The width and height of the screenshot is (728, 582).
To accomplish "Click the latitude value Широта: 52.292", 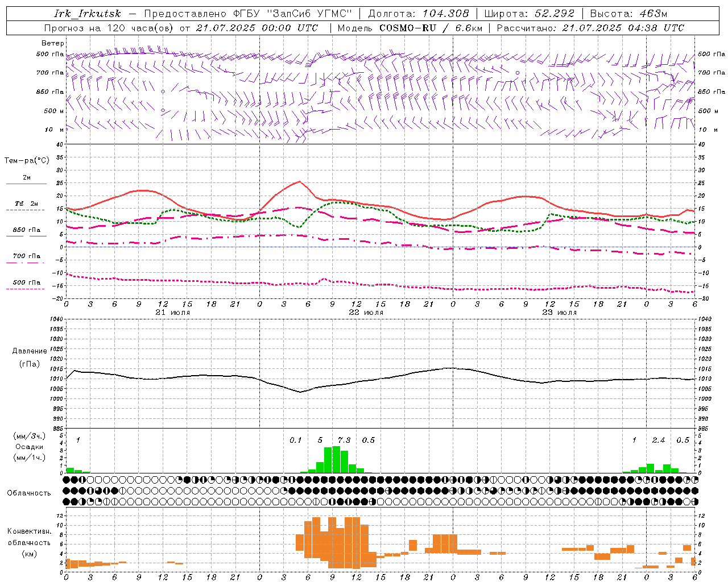I will (x=530, y=14).
